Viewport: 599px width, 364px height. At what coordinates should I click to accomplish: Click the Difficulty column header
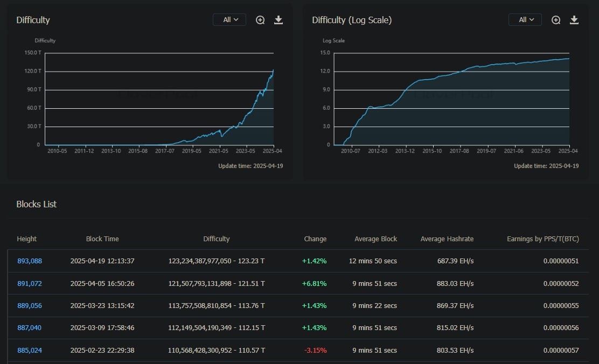(x=216, y=239)
